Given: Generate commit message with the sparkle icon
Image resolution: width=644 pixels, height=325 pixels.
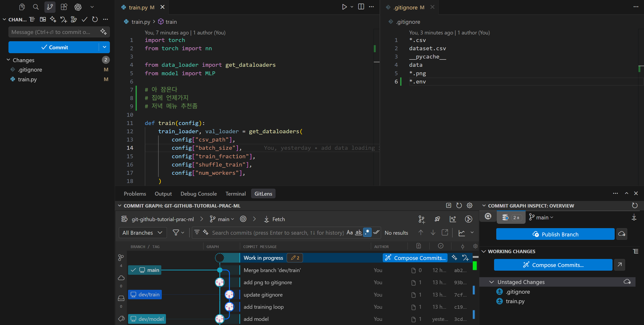Looking at the screenshot, I should [103, 32].
